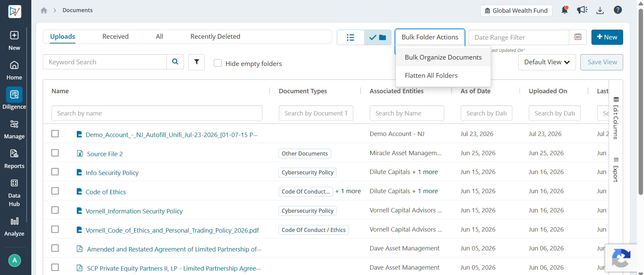Switch to the All tab
The image size is (644, 275).
(x=160, y=37)
